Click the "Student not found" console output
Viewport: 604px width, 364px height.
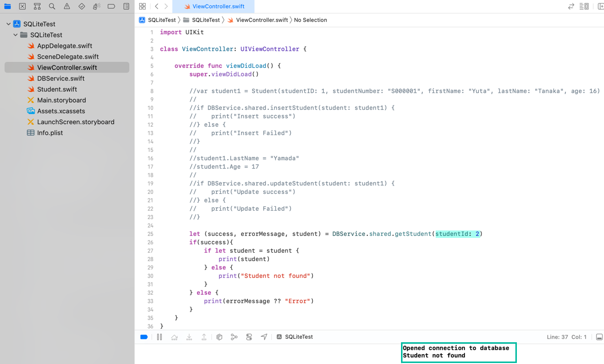pyautogui.click(x=434, y=356)
